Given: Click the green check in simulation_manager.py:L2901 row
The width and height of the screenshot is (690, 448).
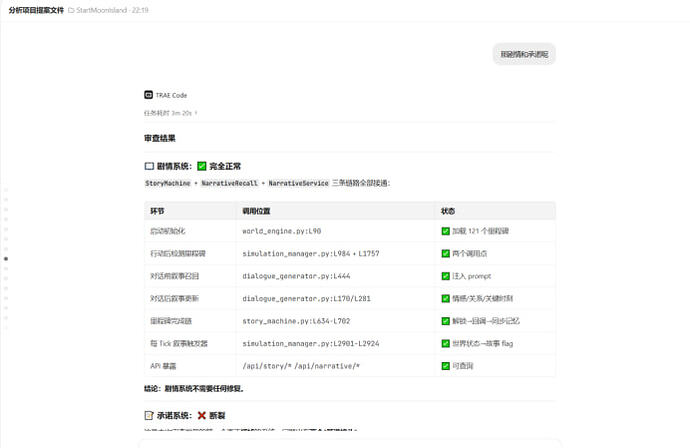Looking at the screenshot, I should pos(445,343).
